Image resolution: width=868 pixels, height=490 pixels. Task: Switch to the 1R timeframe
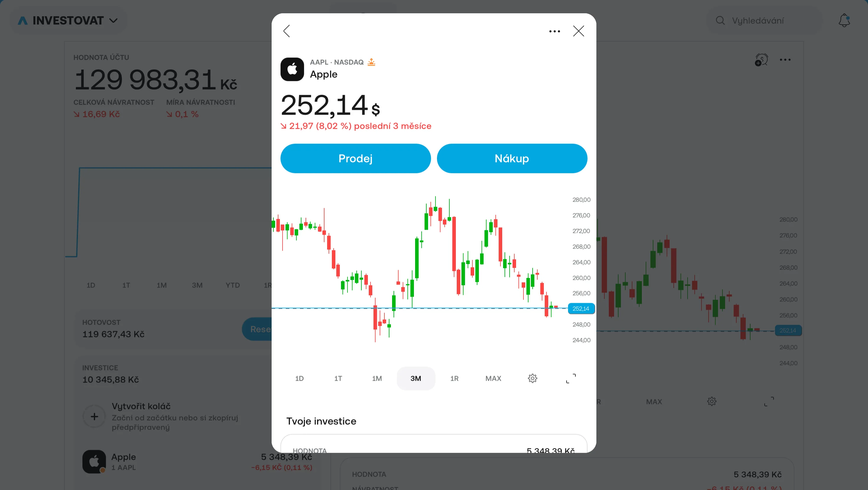click(454, 378)
